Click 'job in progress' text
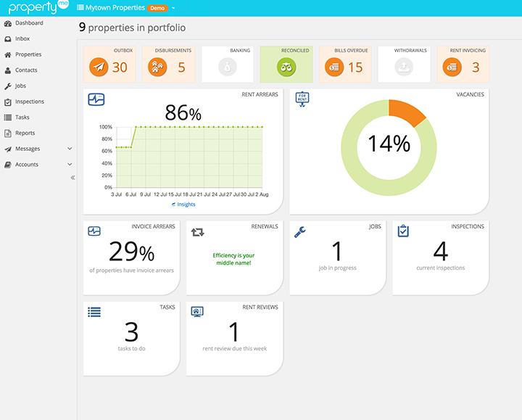This screenshot has height=420, width=522. pos(338,268)
